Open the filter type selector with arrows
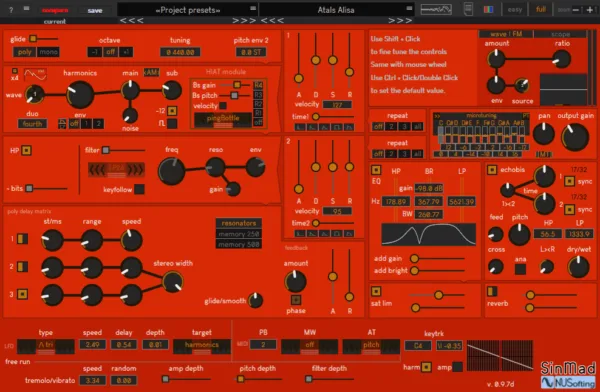 click(116, 170)
